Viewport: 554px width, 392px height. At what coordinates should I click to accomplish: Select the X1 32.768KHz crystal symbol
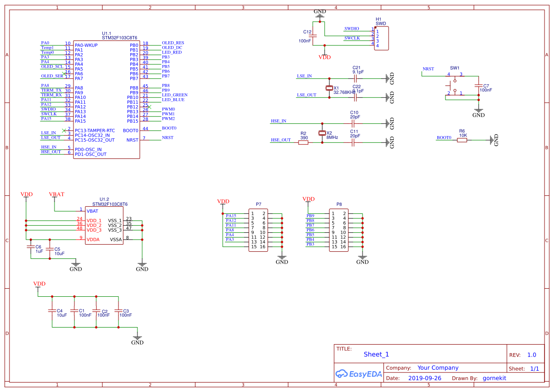coord(329,88)
